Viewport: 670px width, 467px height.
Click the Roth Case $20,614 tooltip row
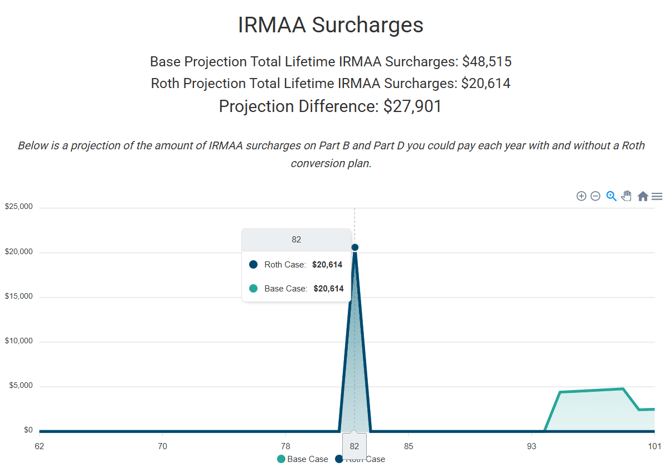(x=296, y=265)
